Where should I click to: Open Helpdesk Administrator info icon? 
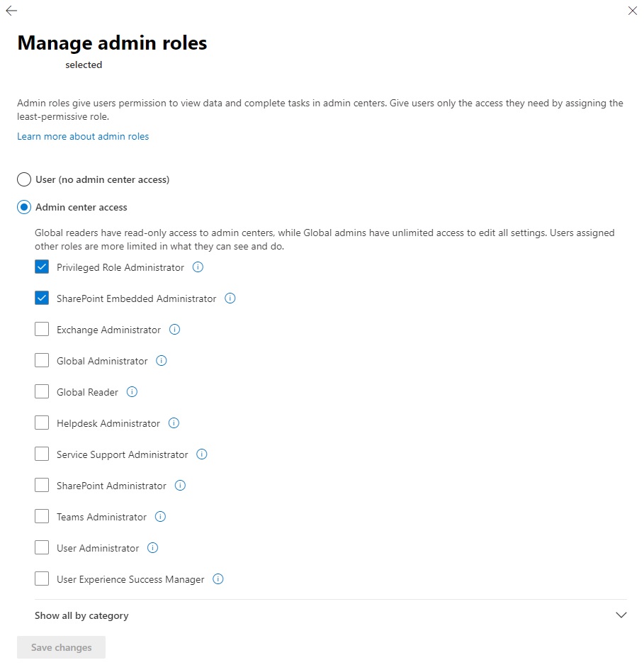click(174, 423)
